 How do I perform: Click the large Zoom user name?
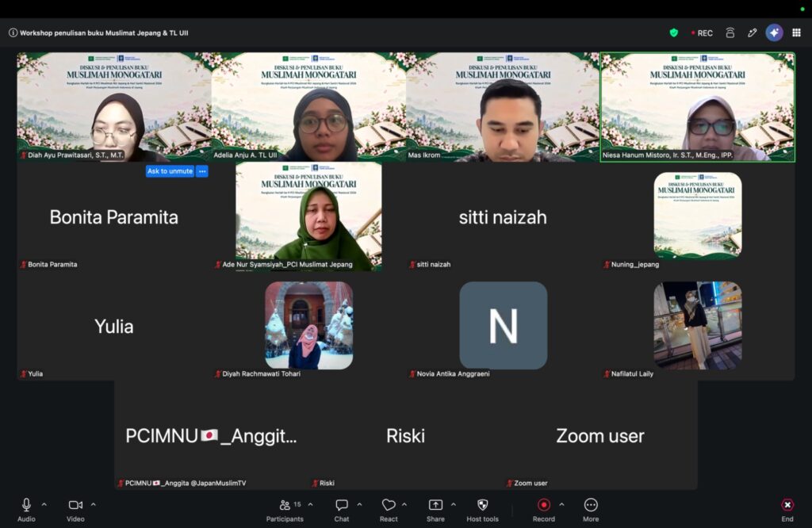600,436
